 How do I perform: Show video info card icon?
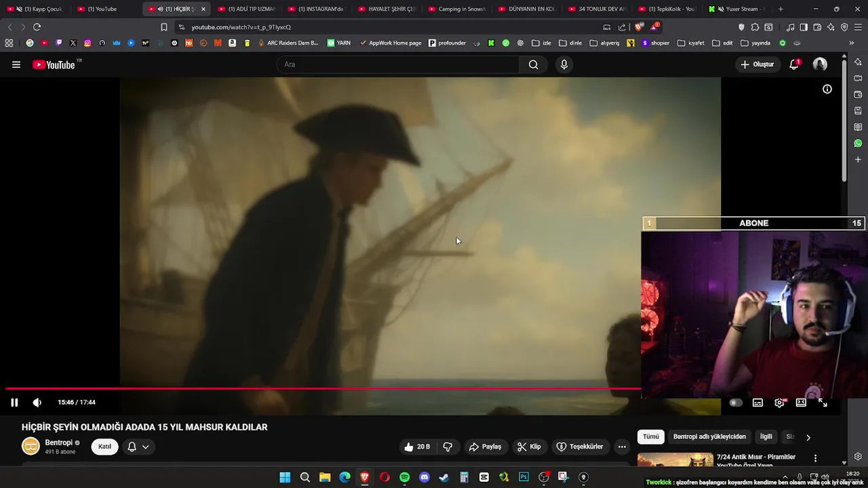coord(827,89)
